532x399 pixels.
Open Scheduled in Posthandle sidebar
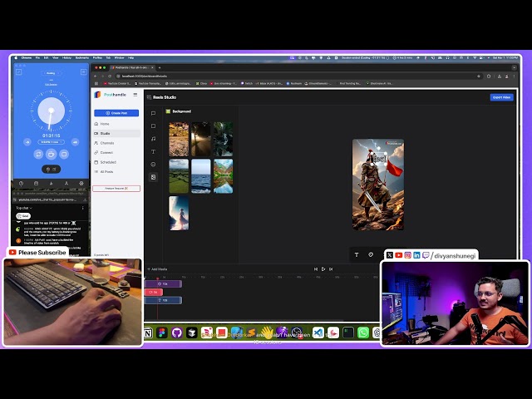117,162
